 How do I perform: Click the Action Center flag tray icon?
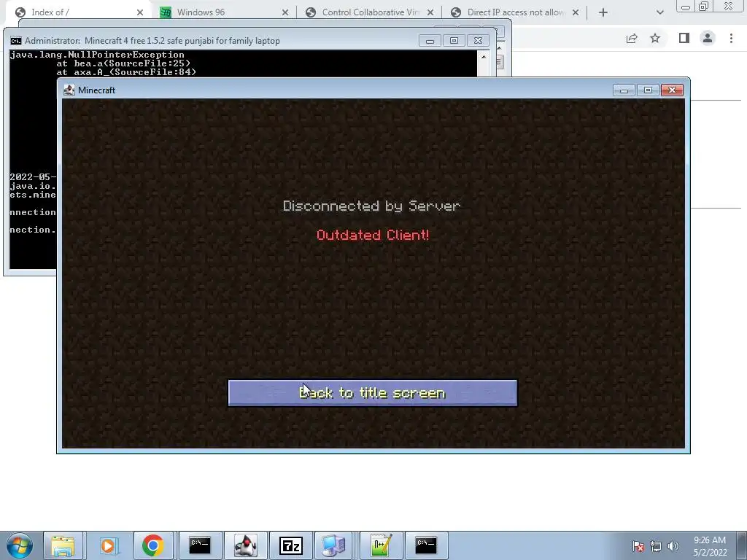click(638, 546)
